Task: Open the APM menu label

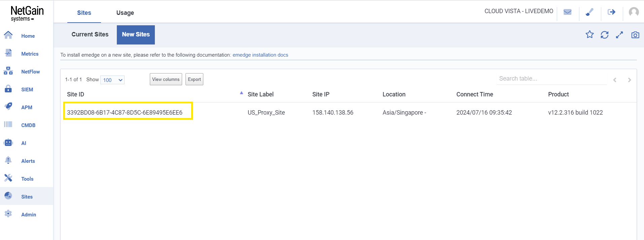Action: click(x=27, y=108)
